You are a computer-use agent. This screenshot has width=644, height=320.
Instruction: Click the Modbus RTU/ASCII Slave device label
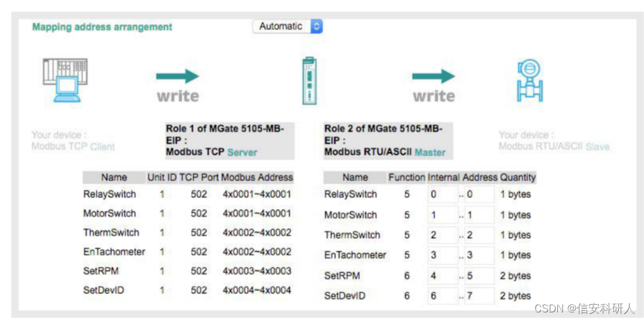click(554, 141)
